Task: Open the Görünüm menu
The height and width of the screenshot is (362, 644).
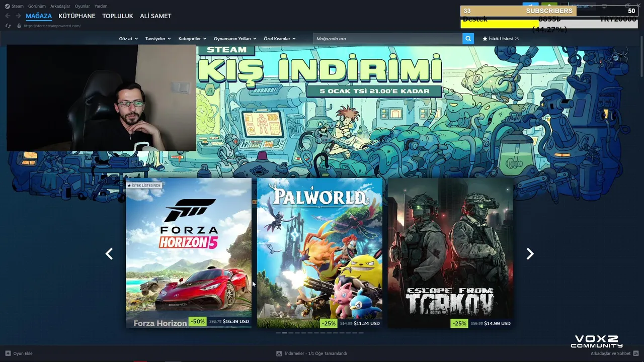Action: click(x=37, y=6)
